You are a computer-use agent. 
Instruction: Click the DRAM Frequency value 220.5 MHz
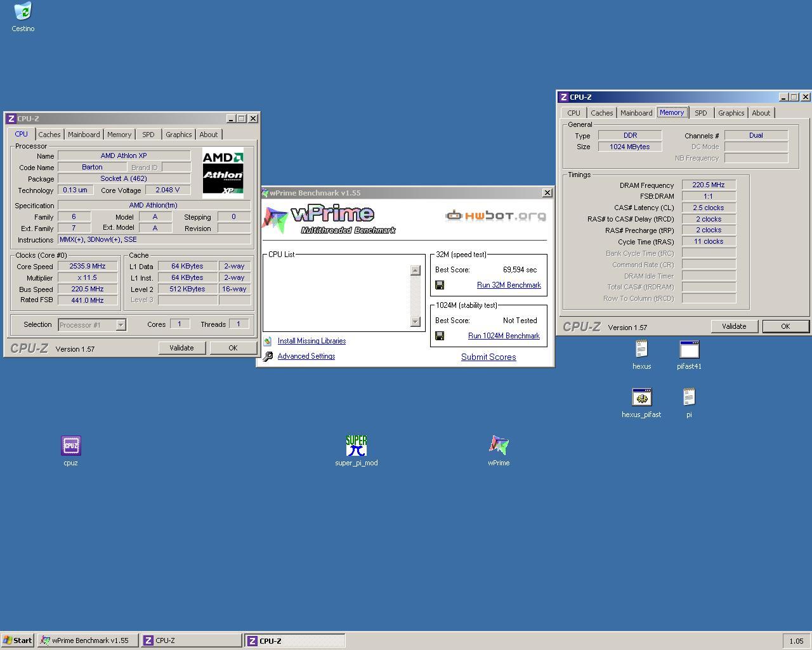(709, 185)
